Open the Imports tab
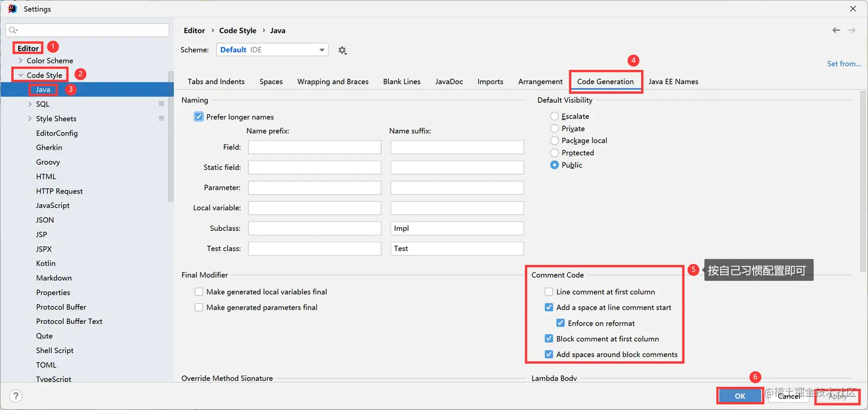This screenshot has height=410, width=868. pos(490,82)
